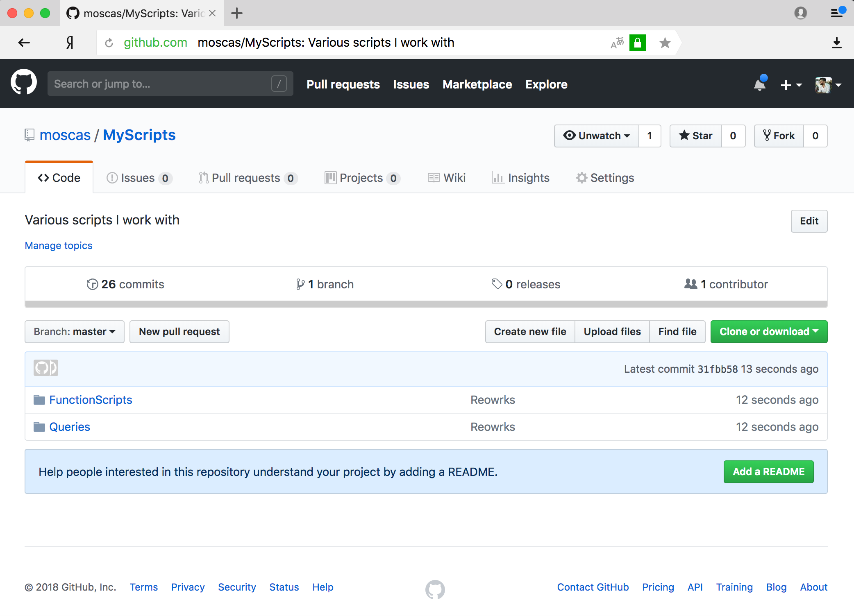Screen dimensions: 854x616
Task: Open latest commit 31fbb58
Action: click(x=718, y=369)
